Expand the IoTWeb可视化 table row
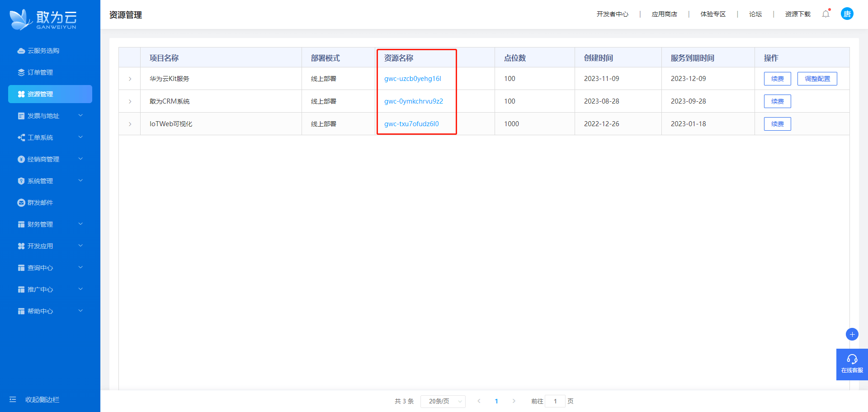 click(130, 124)
